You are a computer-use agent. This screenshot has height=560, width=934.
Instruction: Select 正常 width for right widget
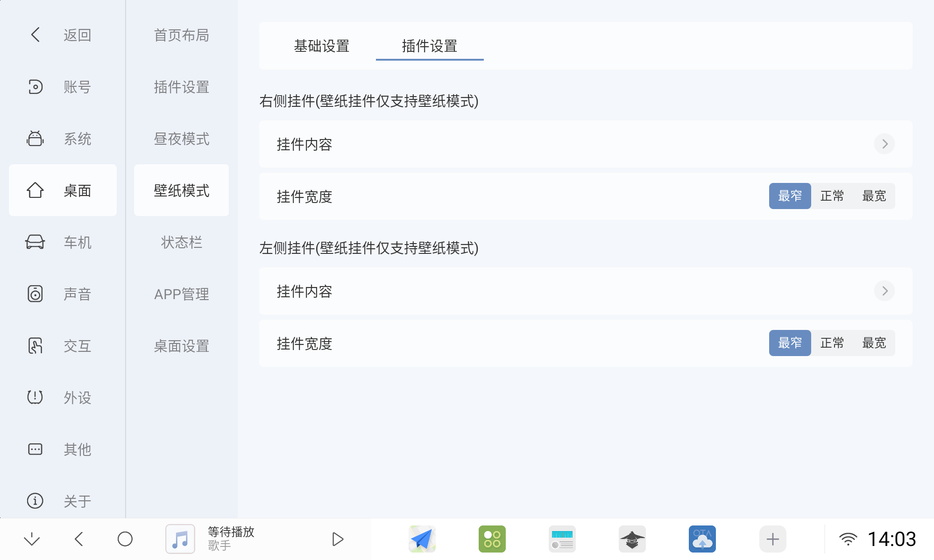click(x=832, y=196)
